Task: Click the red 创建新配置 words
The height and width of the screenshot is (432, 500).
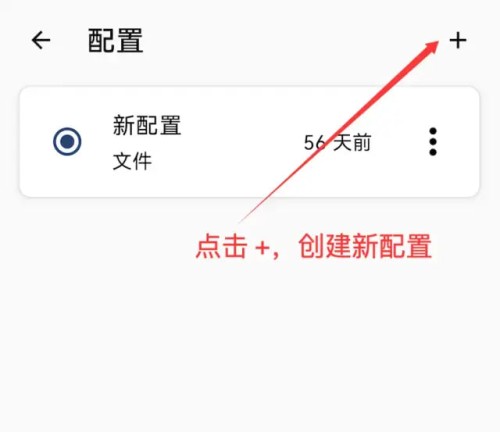Action: click(x=365, y=246)
